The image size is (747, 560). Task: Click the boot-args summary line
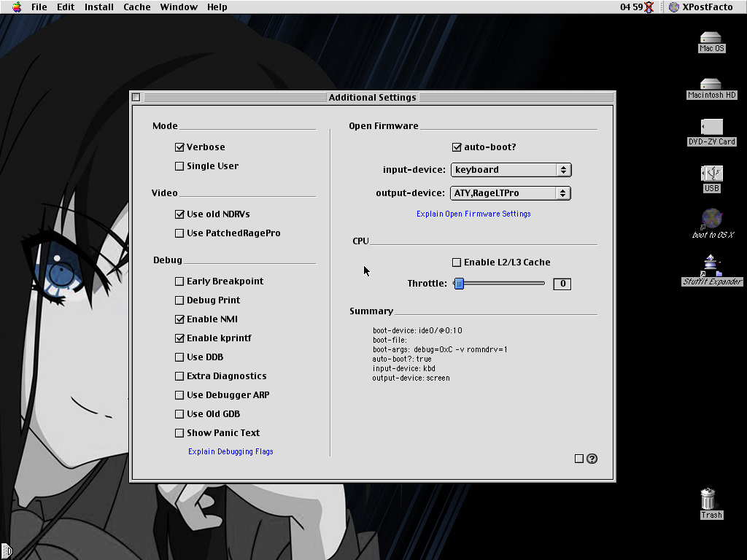pyautogui.click(x=440, y=349)
